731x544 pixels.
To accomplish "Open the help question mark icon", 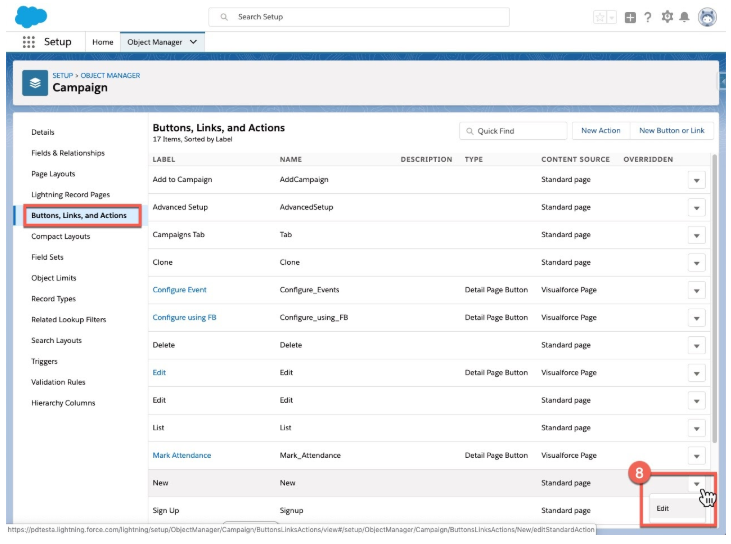I will 647,17.
